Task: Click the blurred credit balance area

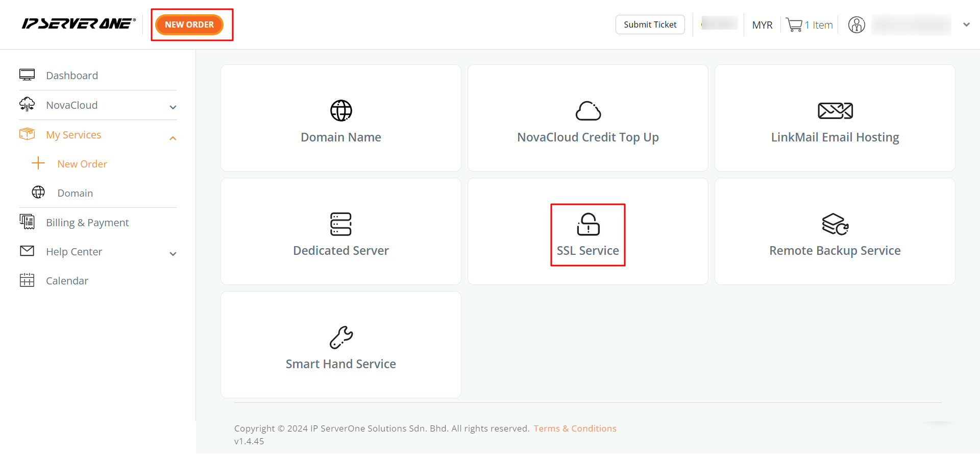Action: click(x=719, y=23)
